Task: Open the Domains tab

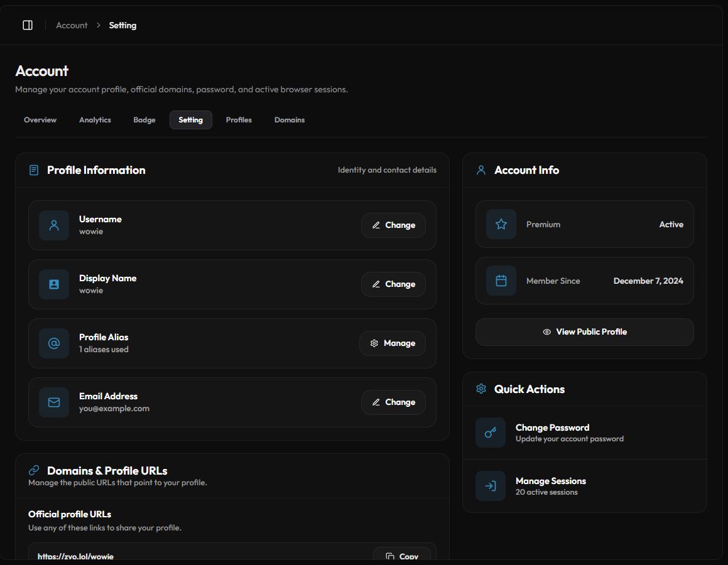Action: [x=289, y=120]
